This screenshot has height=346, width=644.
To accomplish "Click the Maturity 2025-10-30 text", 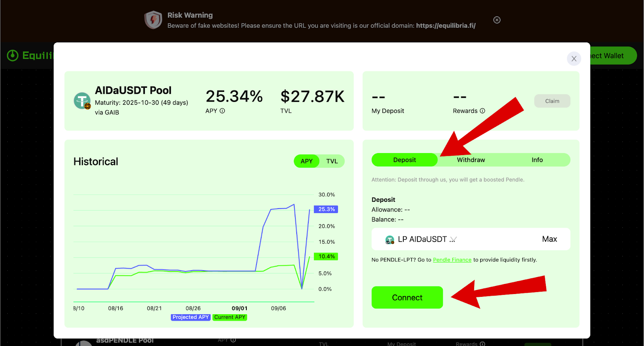I will pos(142,103).
